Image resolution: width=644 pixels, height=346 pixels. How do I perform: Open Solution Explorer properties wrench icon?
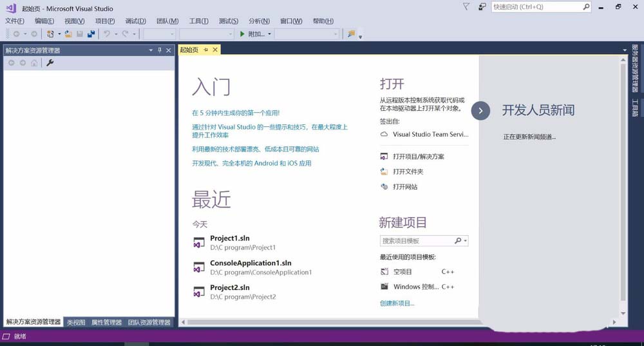pos(50,63)
